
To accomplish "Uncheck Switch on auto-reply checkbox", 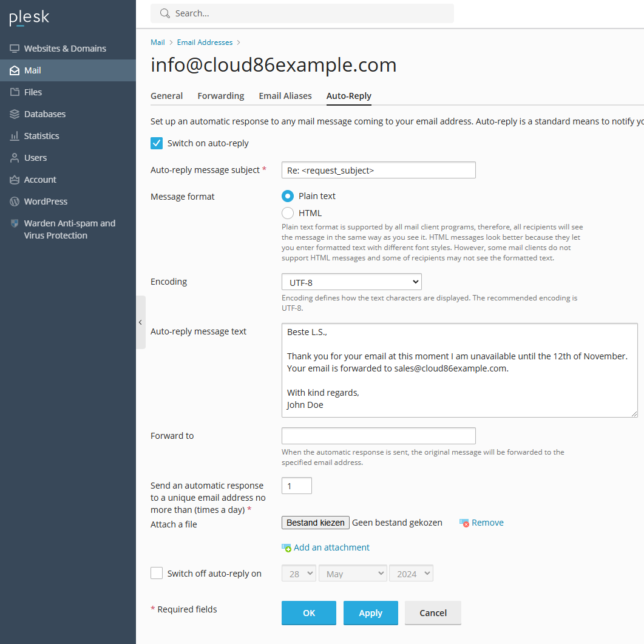I will (157, 143).
